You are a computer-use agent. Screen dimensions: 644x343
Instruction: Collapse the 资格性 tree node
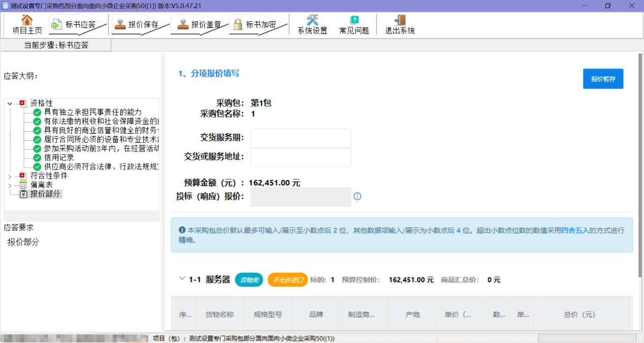coord(10,104)
